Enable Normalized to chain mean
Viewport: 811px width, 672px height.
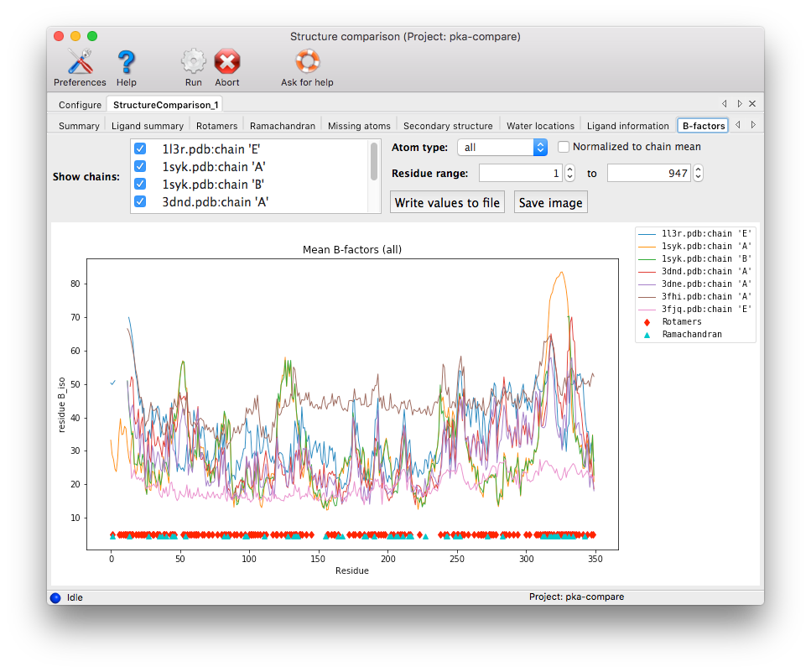pos(564,147)
